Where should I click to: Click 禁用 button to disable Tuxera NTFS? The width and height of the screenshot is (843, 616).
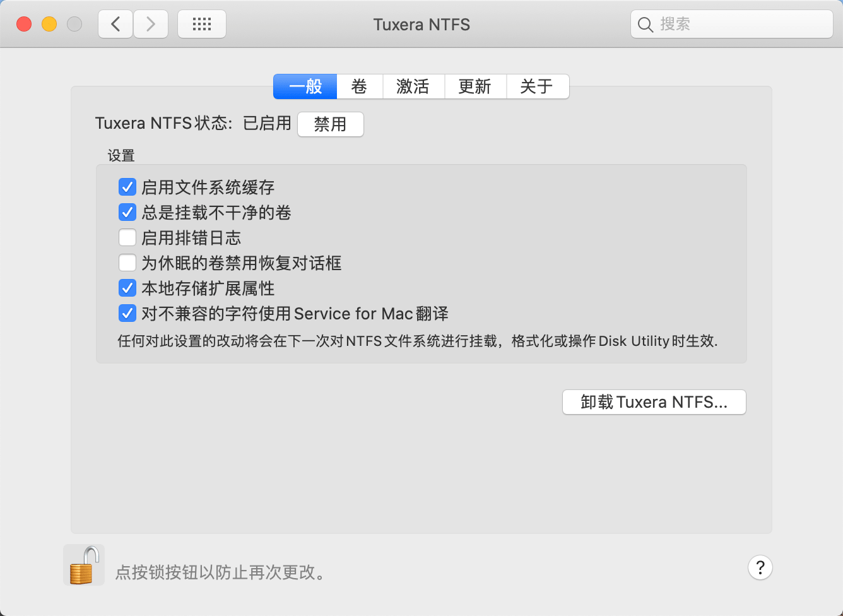(x=330, y=124)
